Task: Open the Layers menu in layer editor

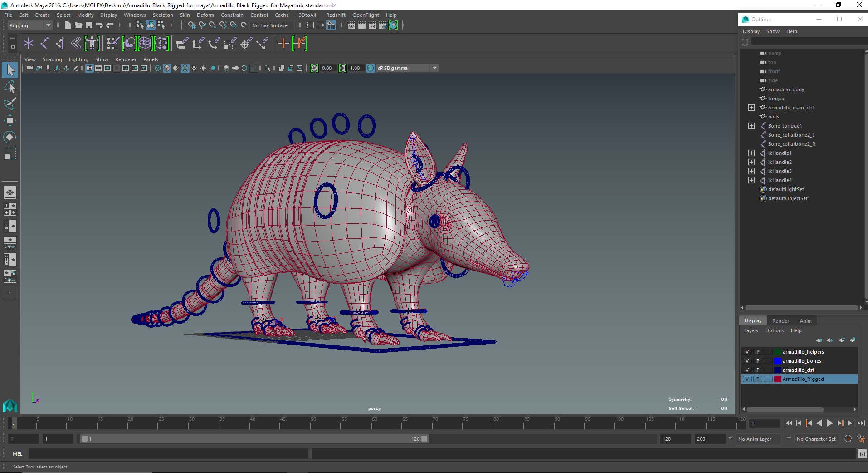Action: point(751,330)
